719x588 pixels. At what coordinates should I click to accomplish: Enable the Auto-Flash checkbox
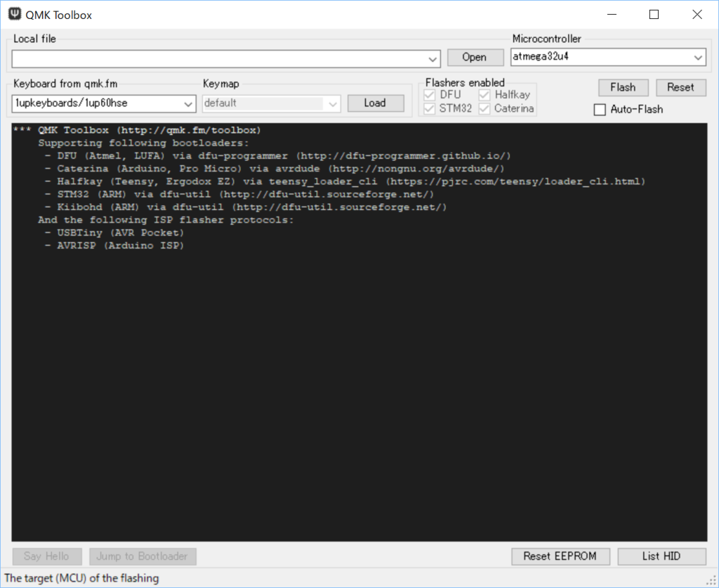600,110
